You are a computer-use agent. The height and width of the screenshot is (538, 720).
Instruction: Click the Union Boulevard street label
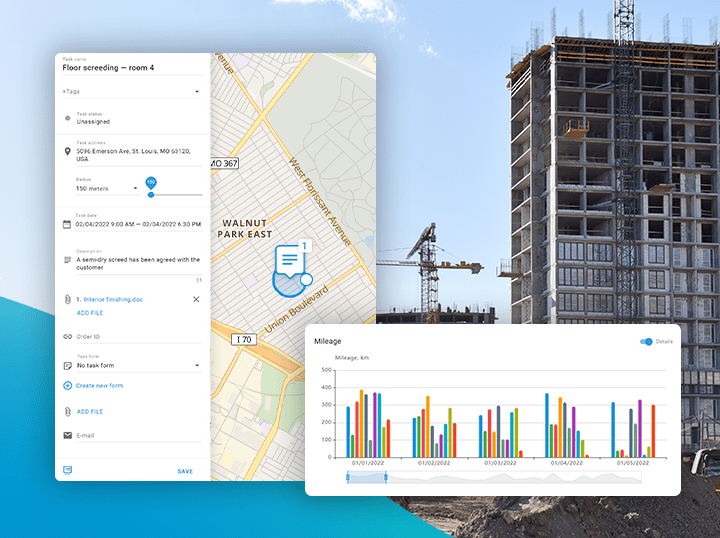297,309
